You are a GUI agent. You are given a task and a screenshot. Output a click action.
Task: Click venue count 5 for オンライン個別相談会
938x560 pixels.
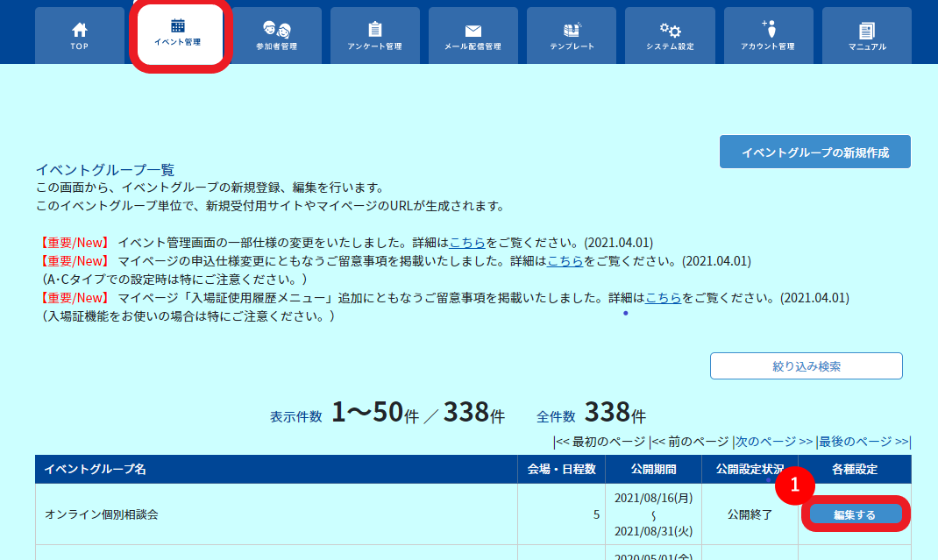pos(596,514)
